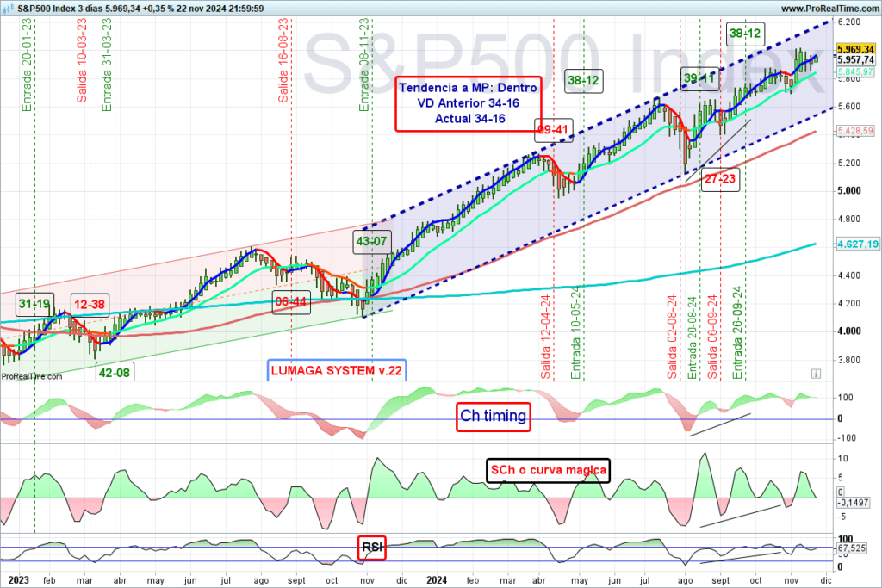Click the -0,1497 SCh indicator value
Viewport: 882px width, 588px height.
[x=854, y=503]
